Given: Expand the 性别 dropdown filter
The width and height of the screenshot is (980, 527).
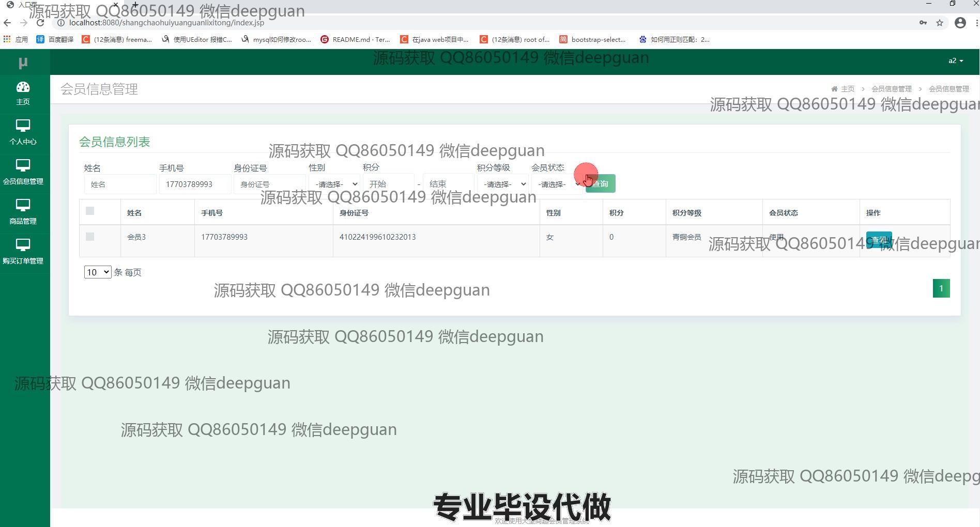Looking at the screenshot, I should 334,184.
